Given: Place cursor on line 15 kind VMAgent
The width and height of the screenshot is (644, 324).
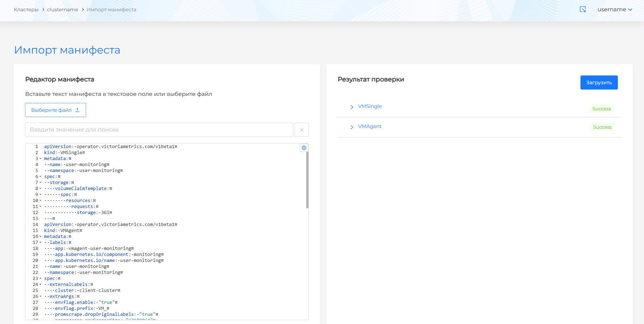Looking at the screenshot, I should 71,231.
